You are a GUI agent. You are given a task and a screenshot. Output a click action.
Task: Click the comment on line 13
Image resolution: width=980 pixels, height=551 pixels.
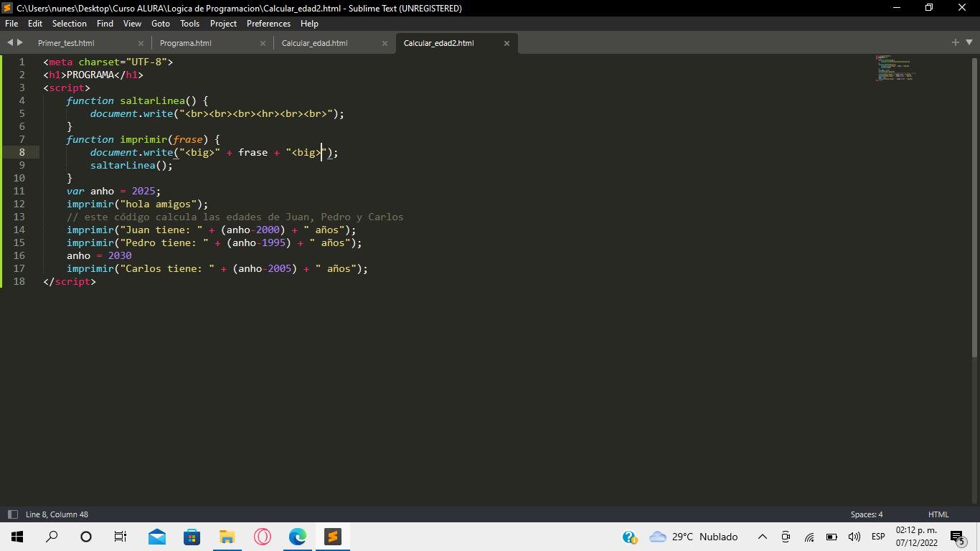tap(235, 217)
